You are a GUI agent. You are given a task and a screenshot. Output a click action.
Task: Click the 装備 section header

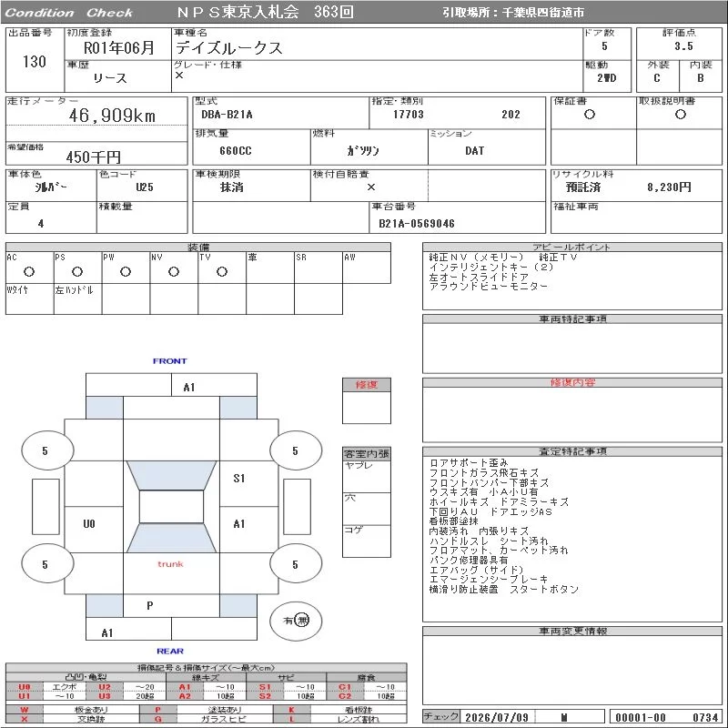click(x=198, y=247)
